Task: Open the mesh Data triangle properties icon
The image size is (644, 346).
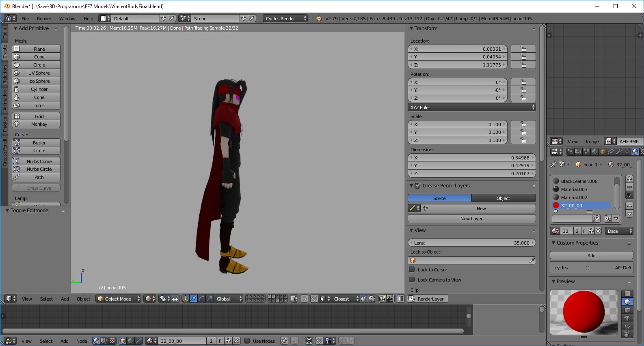Action: click(x=627, y=152)
